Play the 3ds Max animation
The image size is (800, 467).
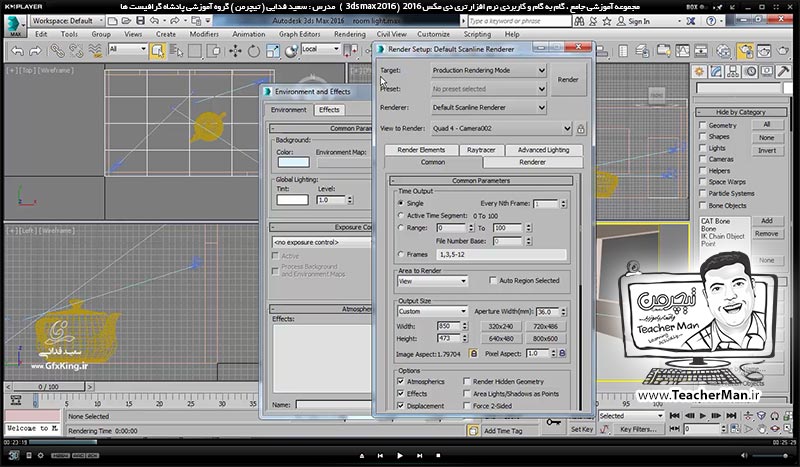point(703,416)
